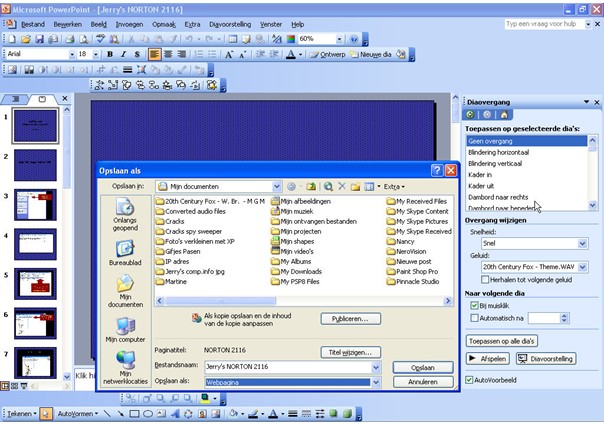The height and width of the screenshot is (424, 604).
Task: Expand the Opslaan als file type dropdown
Action: point(376,381)
